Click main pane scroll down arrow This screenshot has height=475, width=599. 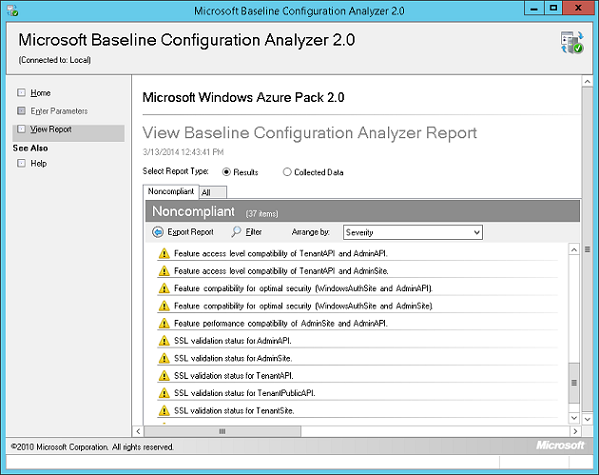[587, 419]
